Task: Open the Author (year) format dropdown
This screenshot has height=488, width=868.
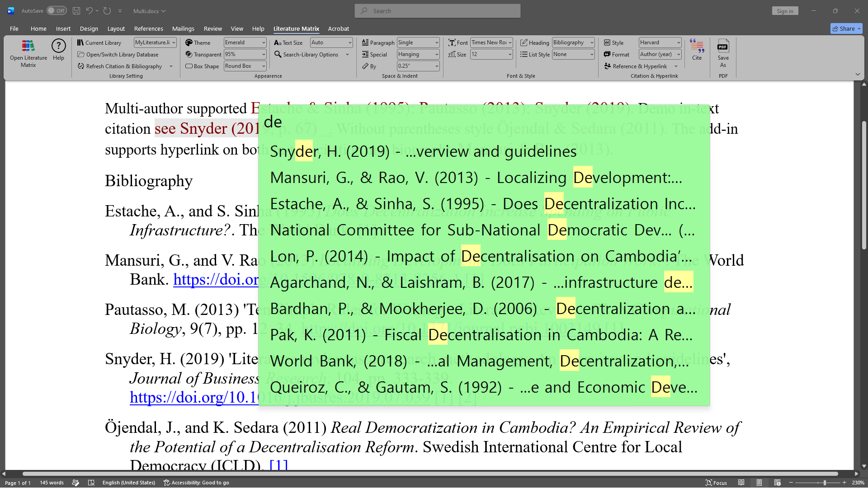Action: tap(660, 54)
